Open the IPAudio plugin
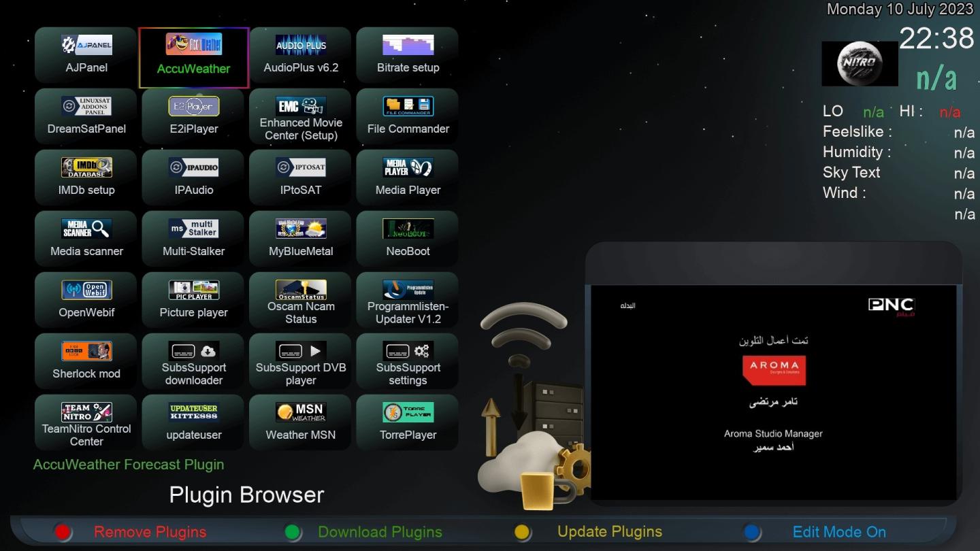 [x=194, y=178]
